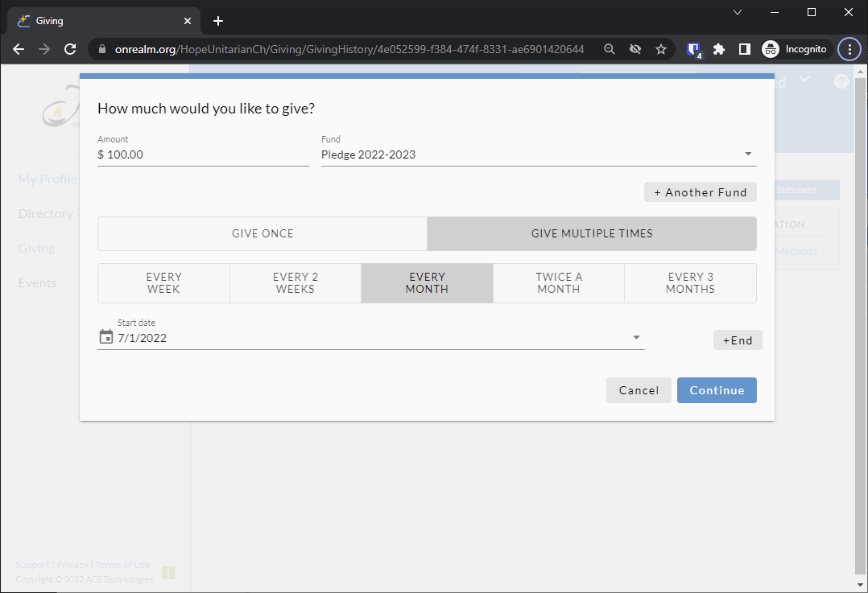Click the calendar icon beside Start date
The image size is (868, 593).
click(x=105, y=337)
